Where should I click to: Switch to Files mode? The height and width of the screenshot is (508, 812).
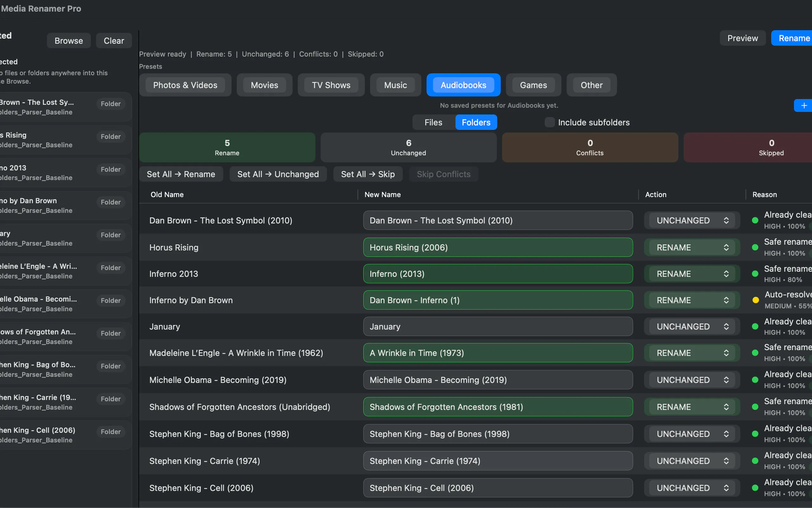coord(433,122)
